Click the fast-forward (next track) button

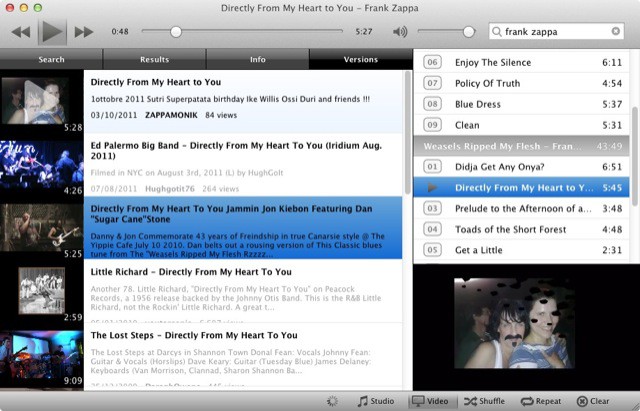pyautogui.click(x=84, y=32)
